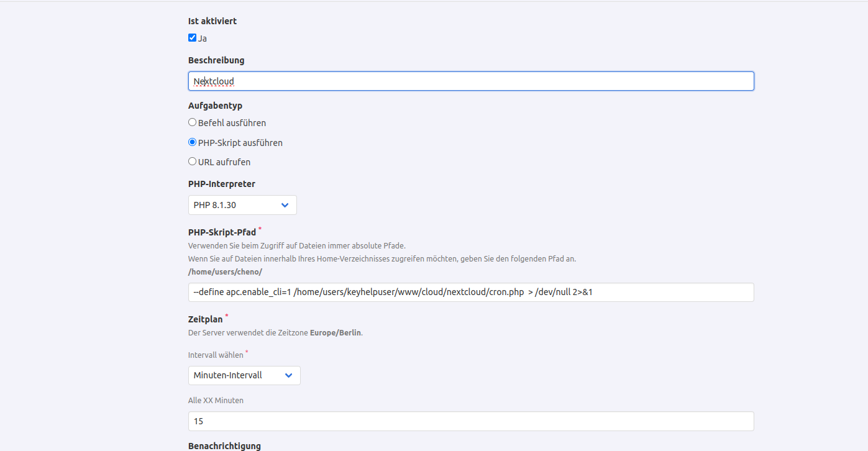The width and height of the screenshot is (868, 451).
Task: Focus the Beschreibung field containing Nextcloud
Action: 470,81
